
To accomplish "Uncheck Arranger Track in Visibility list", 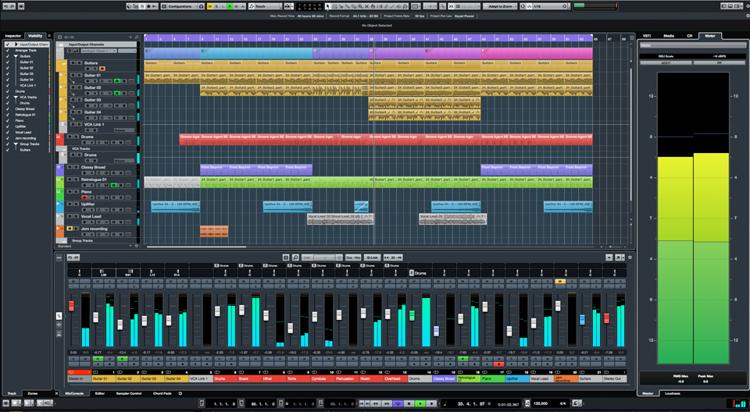I will [x=7, y=52].
